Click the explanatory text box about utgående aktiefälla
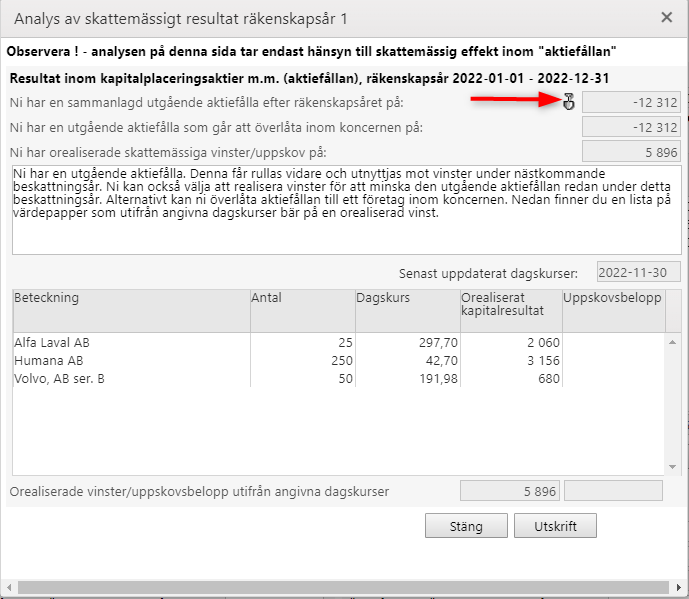This screenshot has width=689, height=599. click(347, 210)
